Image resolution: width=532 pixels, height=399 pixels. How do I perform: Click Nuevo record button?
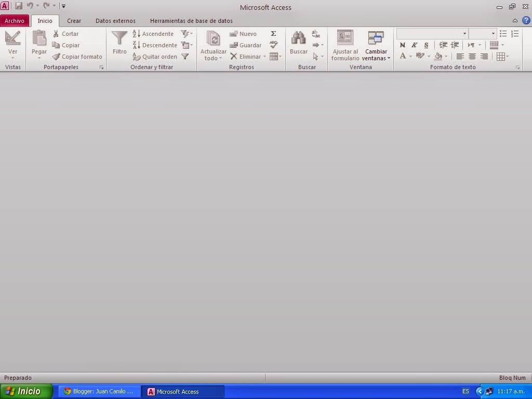tap(243, 34)
